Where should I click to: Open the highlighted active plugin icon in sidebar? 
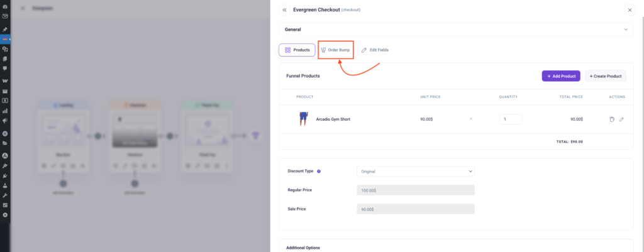coord(5,39)
